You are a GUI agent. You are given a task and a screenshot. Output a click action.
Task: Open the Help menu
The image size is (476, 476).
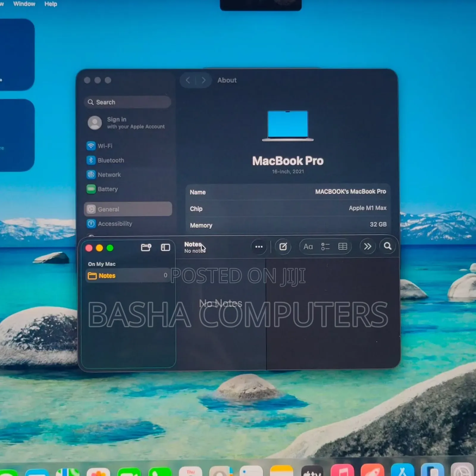click(51, 4)
